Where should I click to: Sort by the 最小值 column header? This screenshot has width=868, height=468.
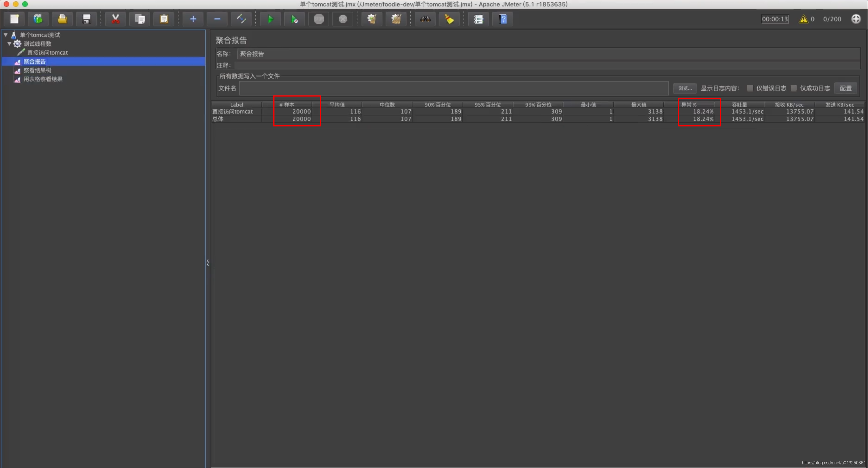point(588,104)
